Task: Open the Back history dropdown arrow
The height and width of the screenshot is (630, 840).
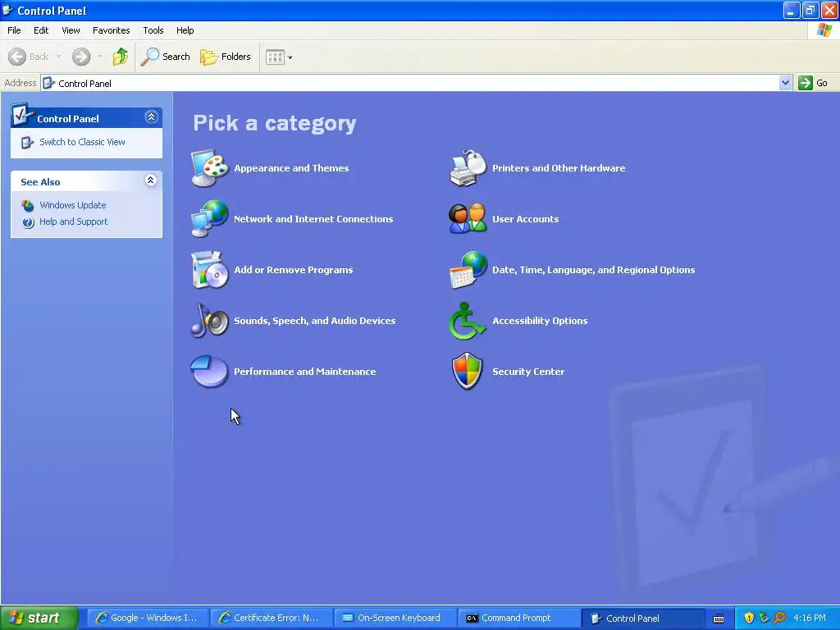Action: (58, 57)
